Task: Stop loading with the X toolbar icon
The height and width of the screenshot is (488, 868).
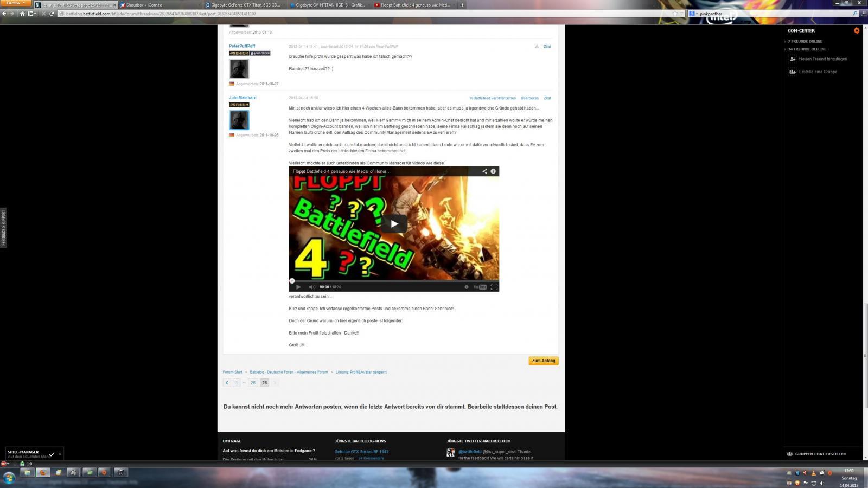Action: pos(44,14)
